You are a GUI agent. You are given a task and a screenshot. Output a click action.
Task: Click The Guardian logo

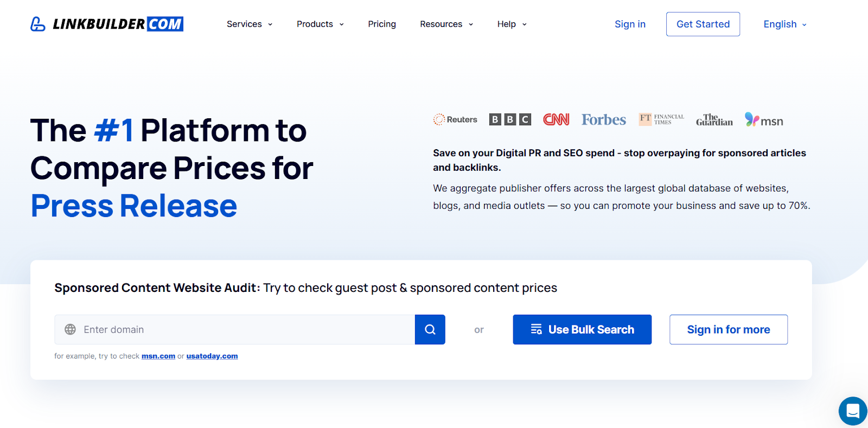(x=714, y=120)
